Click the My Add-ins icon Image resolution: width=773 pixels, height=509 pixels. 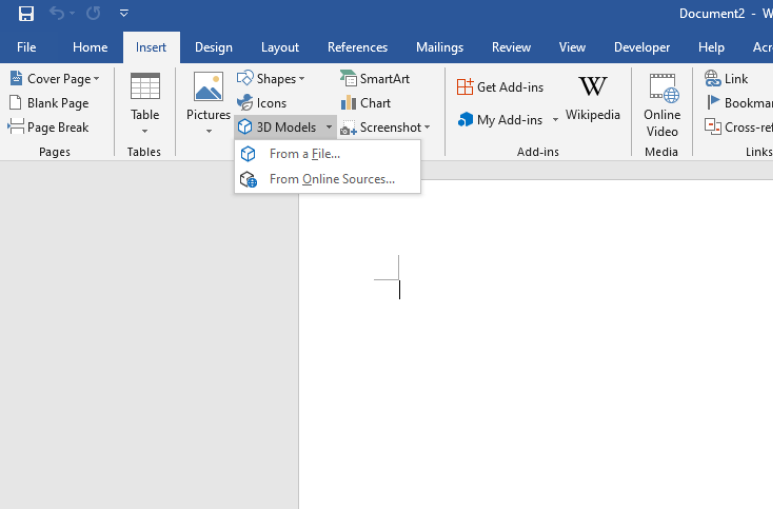(x=465, y=119)
